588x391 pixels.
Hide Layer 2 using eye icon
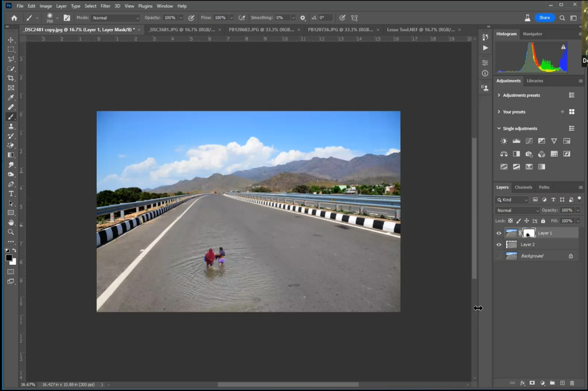[x=499, y=245]
